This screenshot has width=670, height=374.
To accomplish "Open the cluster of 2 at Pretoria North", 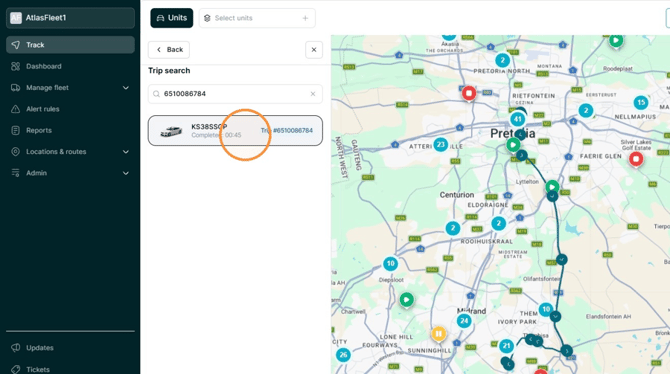I will click(502, 60).
